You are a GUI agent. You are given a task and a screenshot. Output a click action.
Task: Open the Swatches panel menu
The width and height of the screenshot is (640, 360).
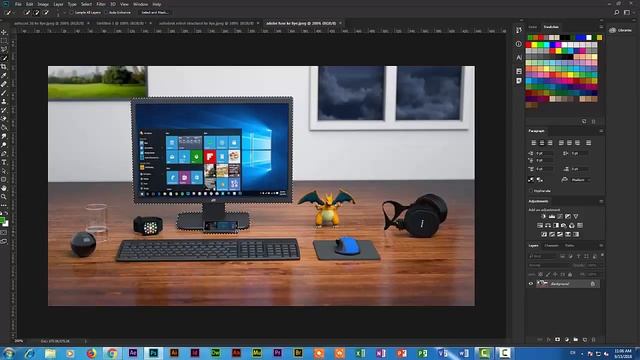601,27
